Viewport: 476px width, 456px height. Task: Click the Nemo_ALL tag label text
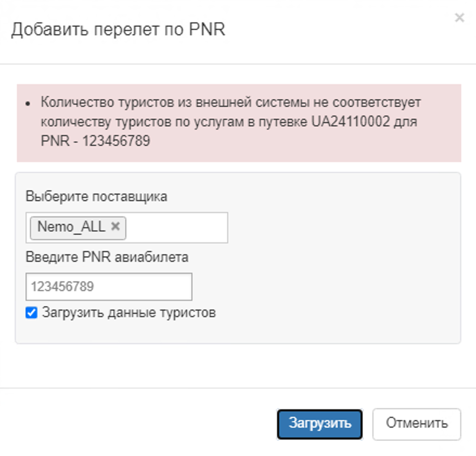[x=71, y=227]
